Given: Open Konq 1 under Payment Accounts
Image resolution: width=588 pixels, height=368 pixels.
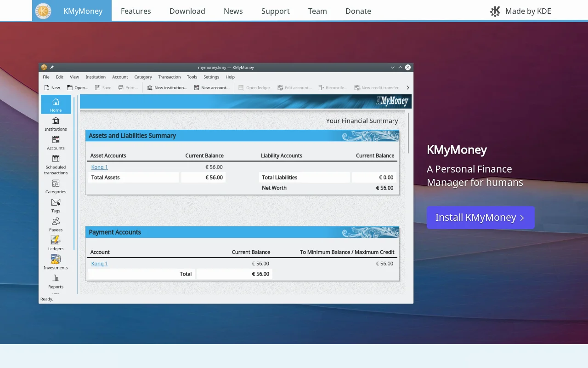Looking at the screenshot, I should (99, 264).
